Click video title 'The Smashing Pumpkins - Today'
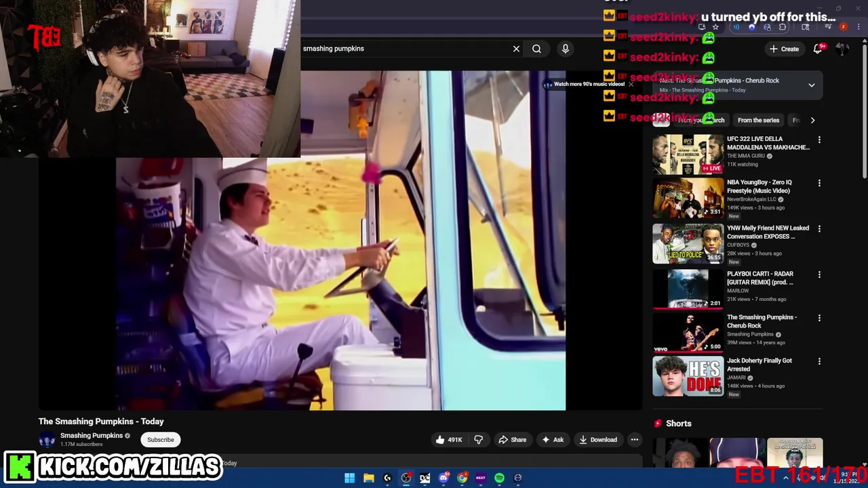This screenshot has height=488, width=868. coord(101,422)
